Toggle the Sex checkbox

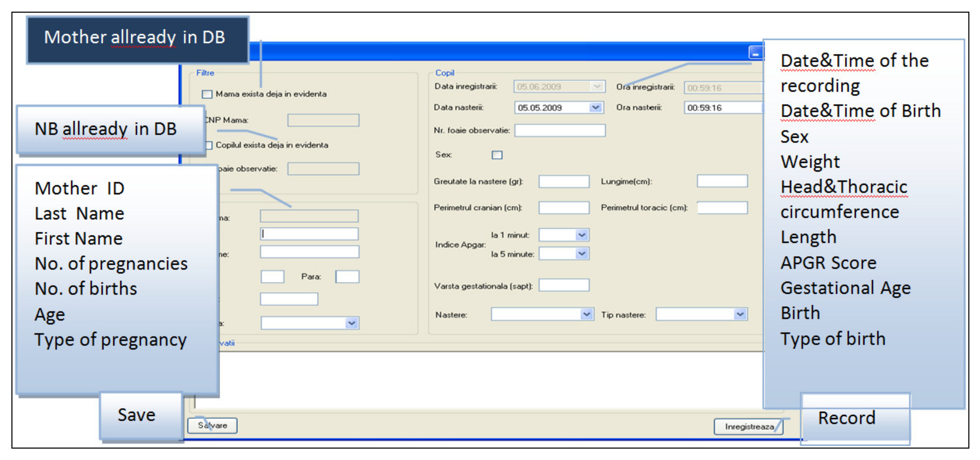[x=497, y=155]
